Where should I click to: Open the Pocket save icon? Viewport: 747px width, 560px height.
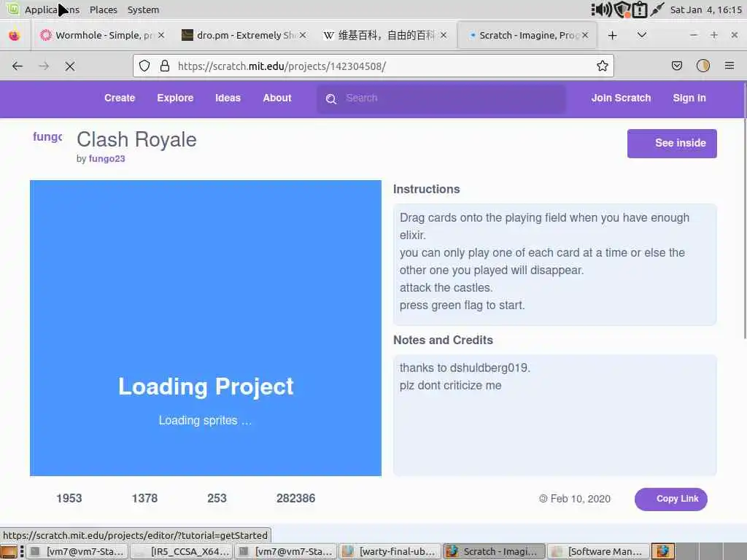677,66
